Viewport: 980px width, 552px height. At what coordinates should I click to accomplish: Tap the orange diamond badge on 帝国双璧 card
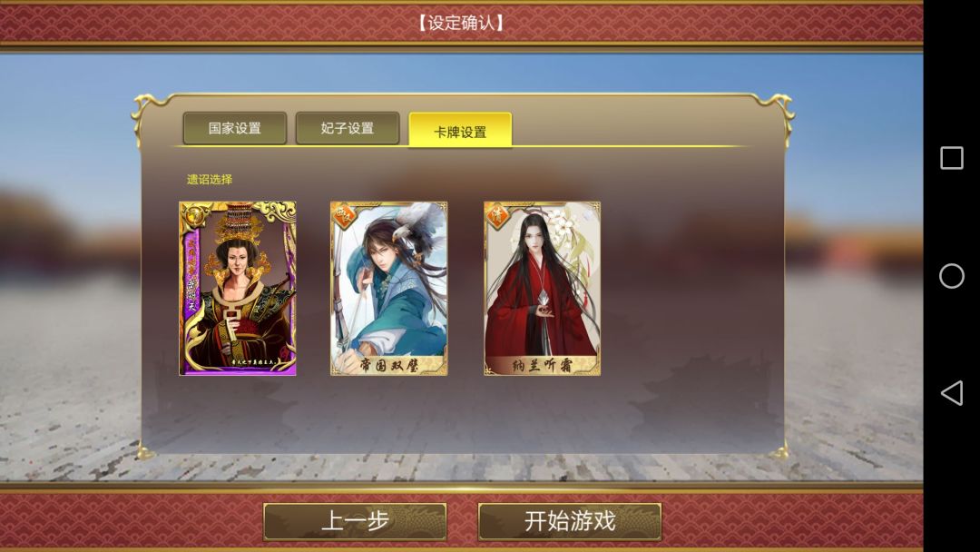pyautogui.click(x=344, y=216)
